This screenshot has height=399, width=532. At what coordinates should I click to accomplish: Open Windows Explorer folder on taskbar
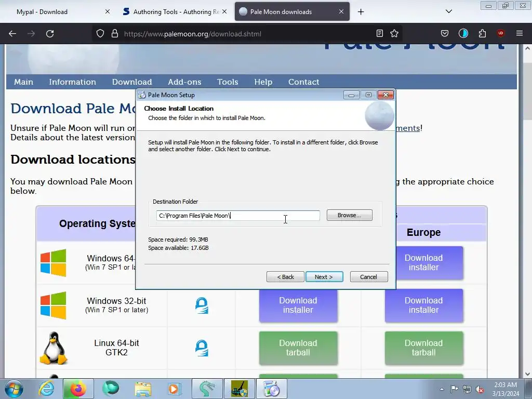coord(143,389)
